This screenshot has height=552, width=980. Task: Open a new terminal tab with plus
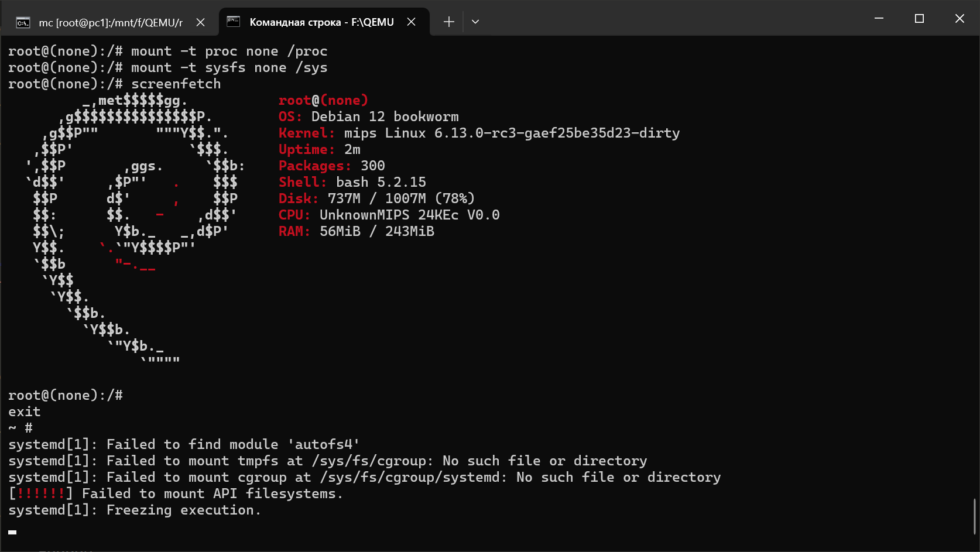448,22
